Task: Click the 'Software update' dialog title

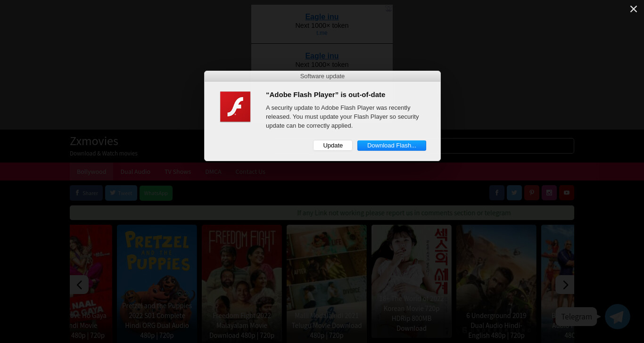Action: pos(322,76)
